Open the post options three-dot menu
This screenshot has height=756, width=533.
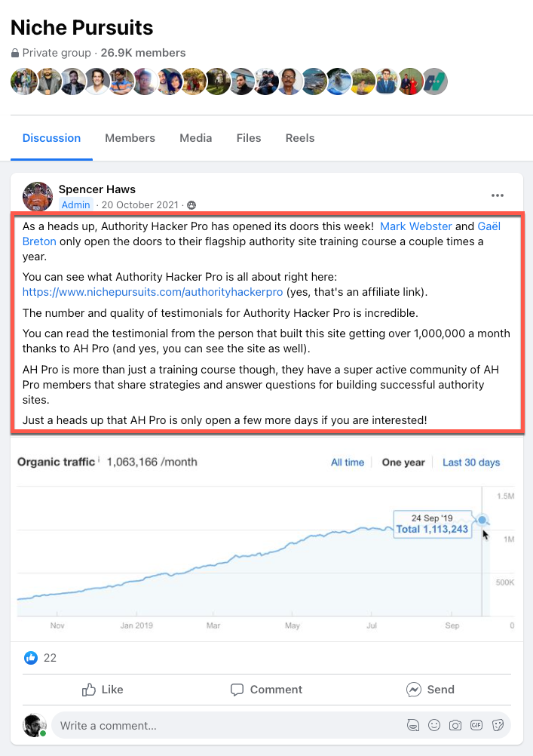(497, 195)
